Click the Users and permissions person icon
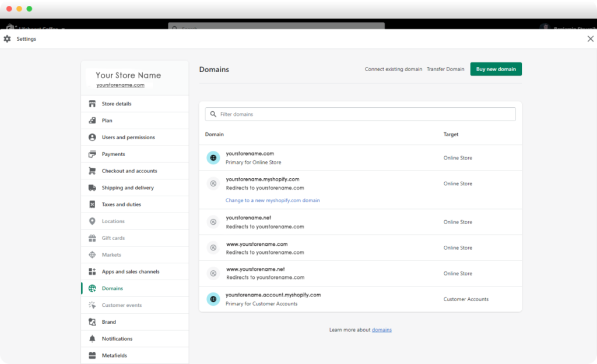Screen dimensions: 597x364 (x=92, y=137)
